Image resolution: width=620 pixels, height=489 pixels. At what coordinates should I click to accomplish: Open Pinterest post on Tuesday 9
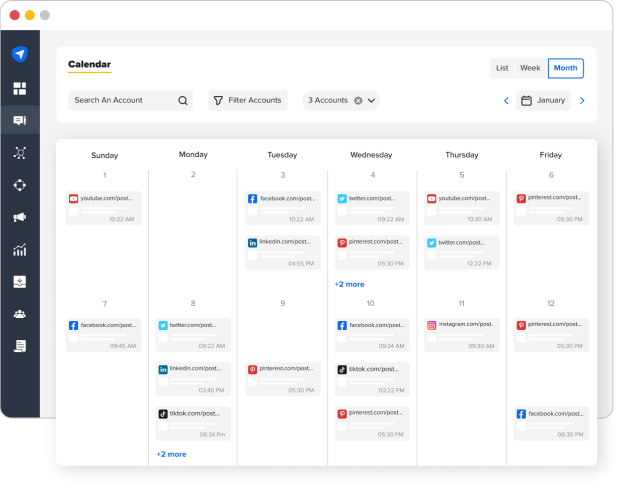(x=283, y=379)
